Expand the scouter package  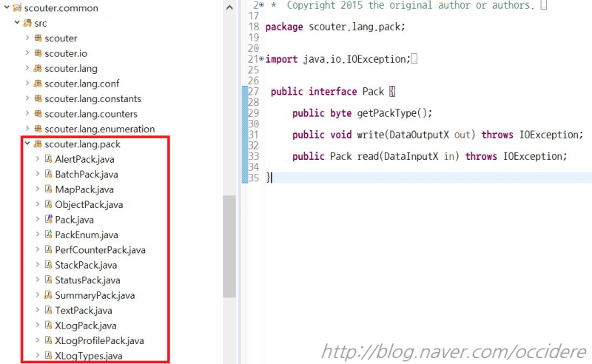[x=27, y=38]
